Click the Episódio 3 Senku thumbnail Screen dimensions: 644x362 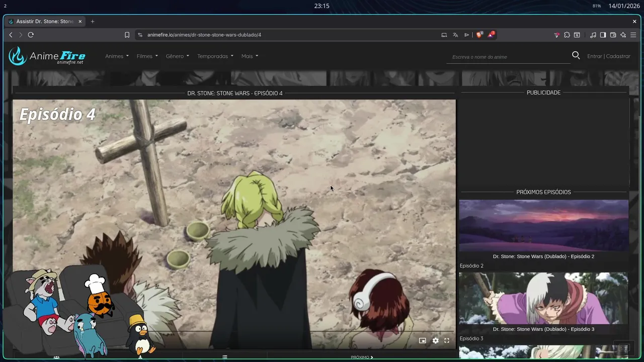(x=543, y=298)
